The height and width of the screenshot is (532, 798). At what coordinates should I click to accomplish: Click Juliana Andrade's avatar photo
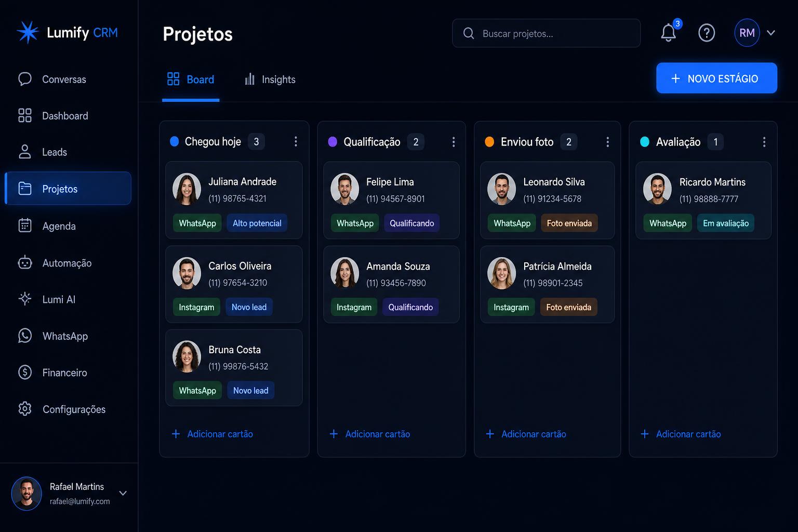click(x=187, y=189)
